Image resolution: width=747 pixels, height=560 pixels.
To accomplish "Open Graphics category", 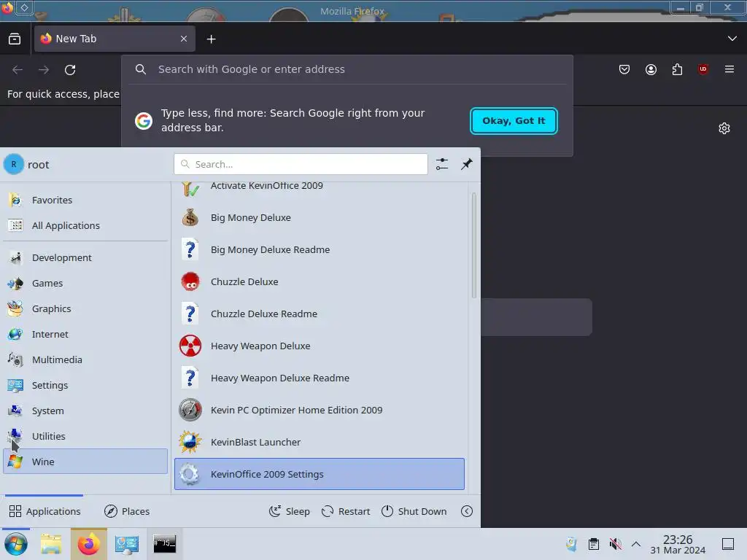I will point(85,308).
